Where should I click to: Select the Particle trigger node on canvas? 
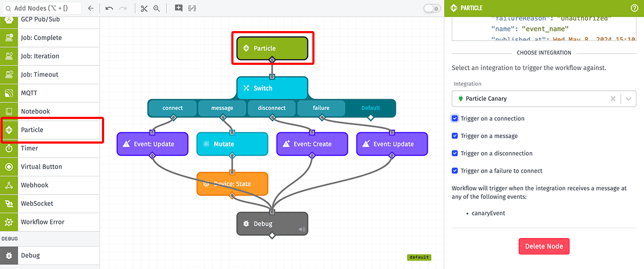point(272,48)
